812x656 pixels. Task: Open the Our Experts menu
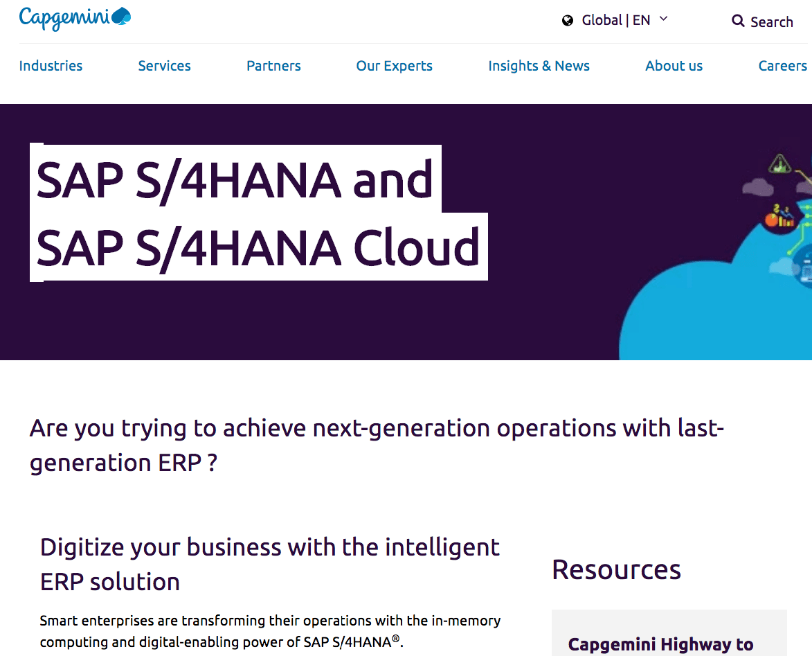coord(394,66)
